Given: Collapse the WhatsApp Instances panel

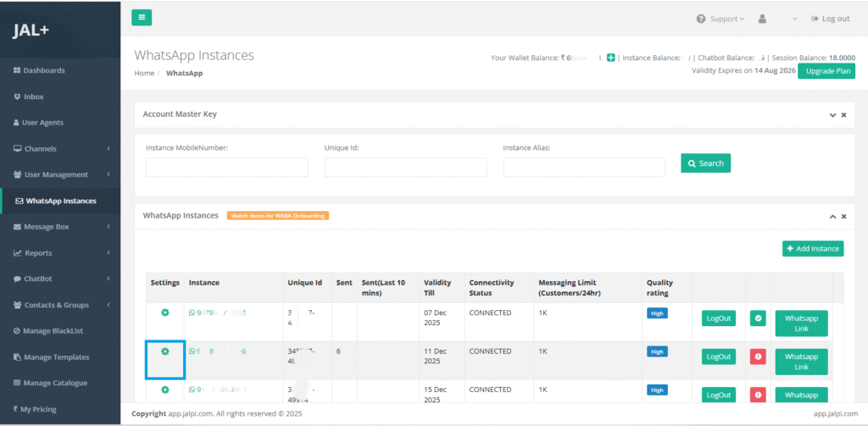Looking at the screenshot, I should pos(832,216).
